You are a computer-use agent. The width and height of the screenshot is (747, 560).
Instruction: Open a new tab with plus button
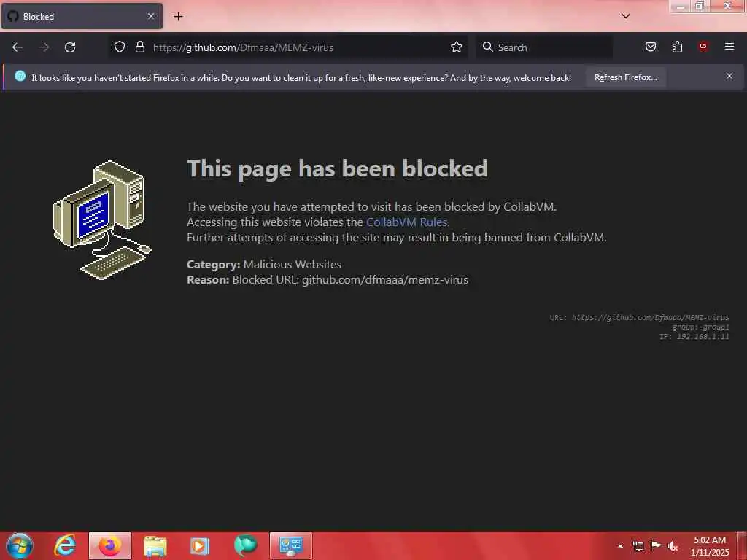pos(178,17)
